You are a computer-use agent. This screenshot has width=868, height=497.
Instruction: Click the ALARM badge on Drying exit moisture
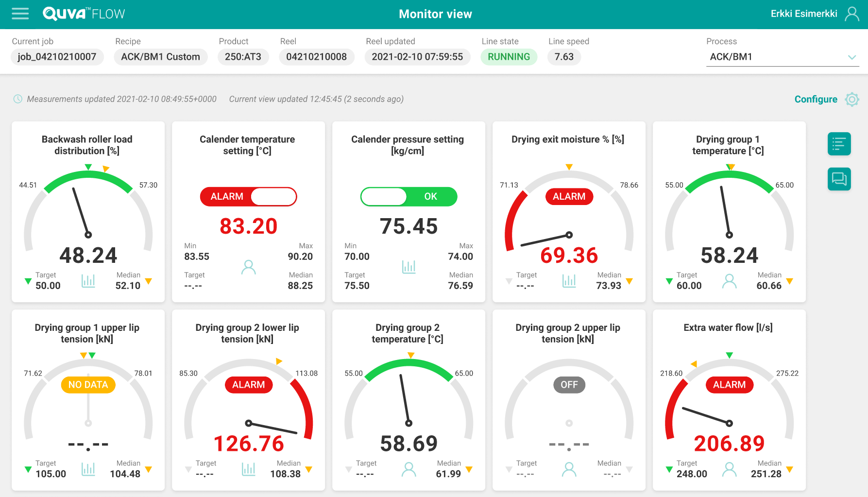pos(569,197)
